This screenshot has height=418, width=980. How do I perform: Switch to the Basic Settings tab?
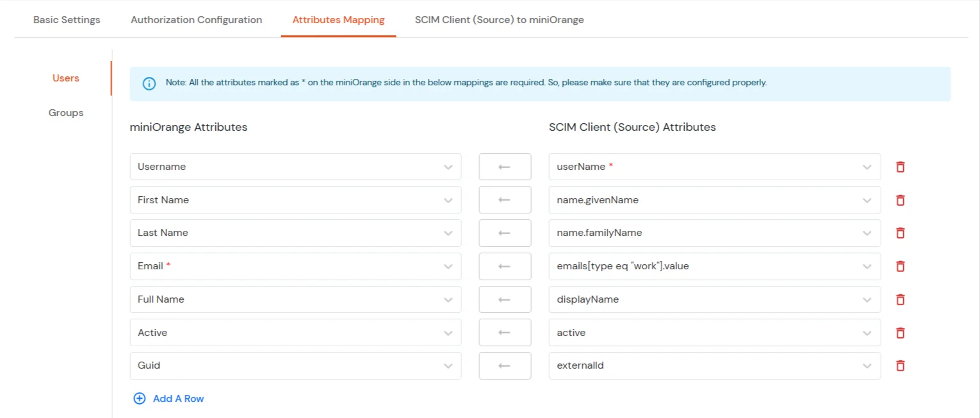coord(67,19)
